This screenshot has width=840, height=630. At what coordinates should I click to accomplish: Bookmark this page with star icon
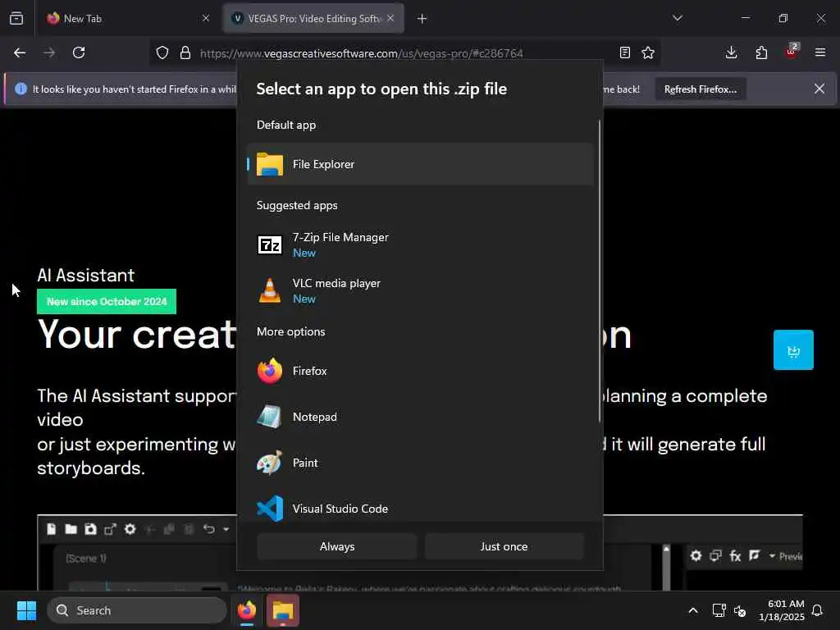[x=648, y=52]
